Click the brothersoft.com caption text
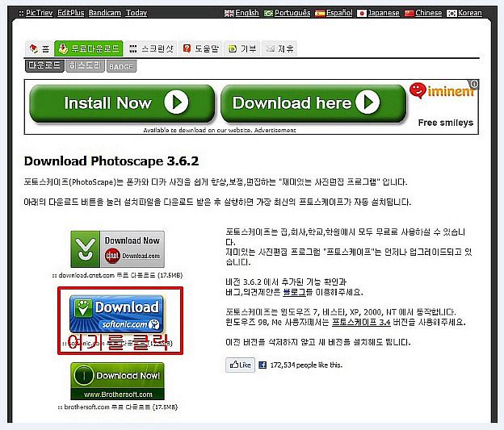Viewport: 504px width, 430px height. click(x=117, y=407)
